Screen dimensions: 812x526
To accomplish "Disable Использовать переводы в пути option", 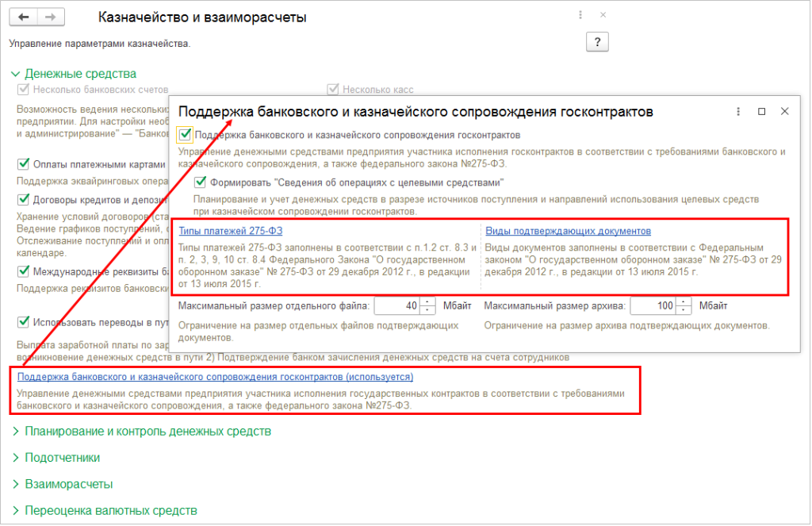I will pyautogui.click(x=24, y=322).
